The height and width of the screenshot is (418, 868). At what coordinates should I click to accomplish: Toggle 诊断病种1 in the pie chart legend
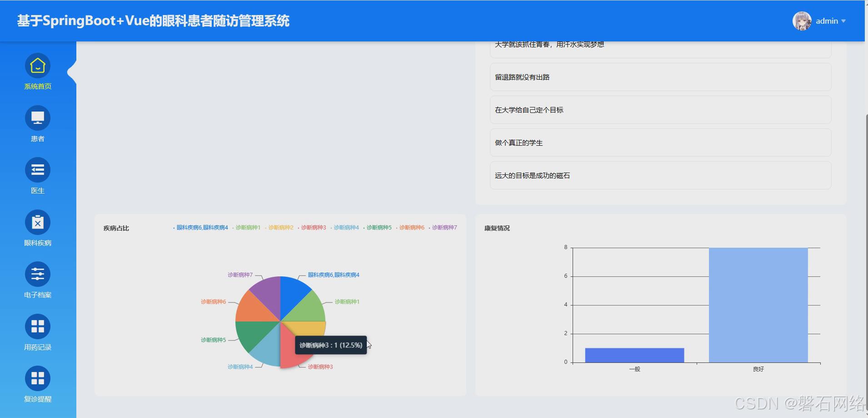248,227
